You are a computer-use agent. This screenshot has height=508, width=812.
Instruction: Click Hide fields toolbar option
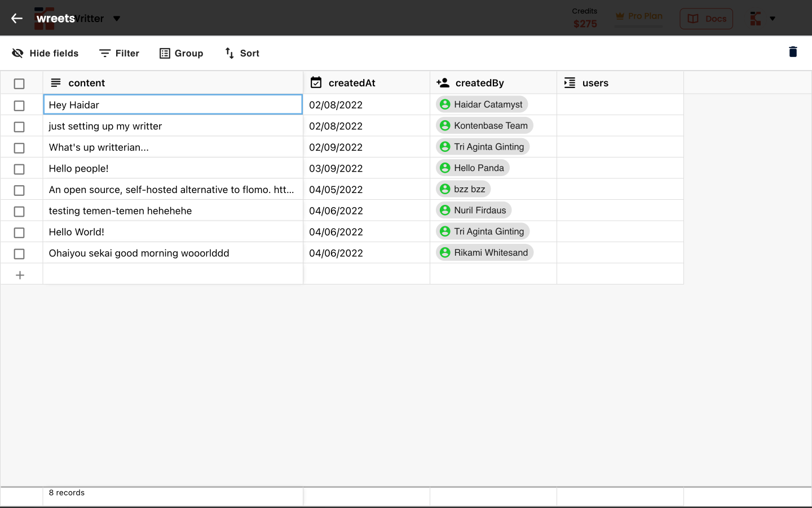point(45,53)
